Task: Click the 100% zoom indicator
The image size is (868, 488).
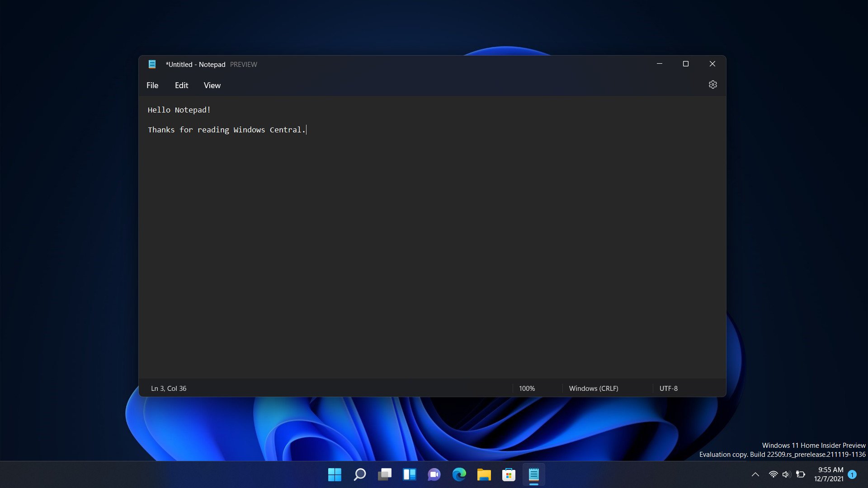Action: click(x=526, y=388)
